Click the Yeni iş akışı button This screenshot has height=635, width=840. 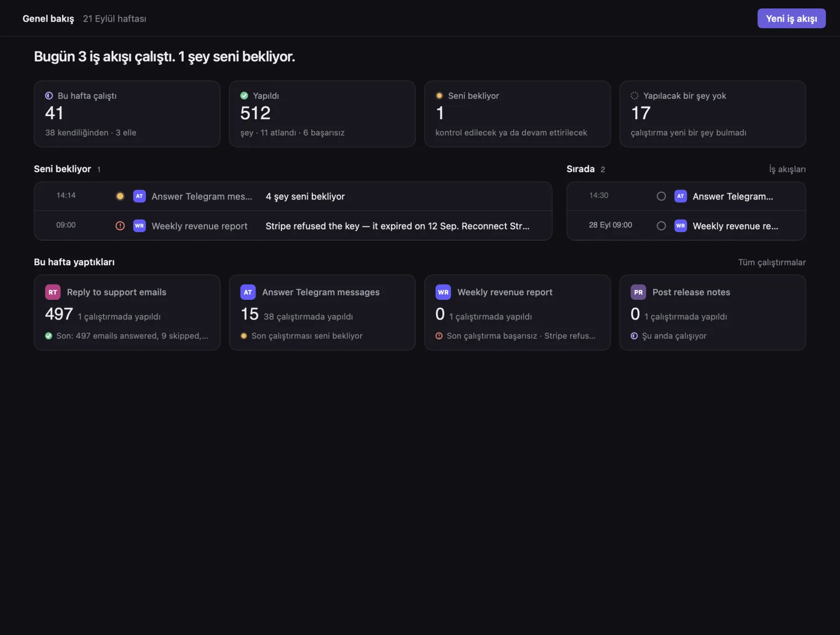click(791, 18)
